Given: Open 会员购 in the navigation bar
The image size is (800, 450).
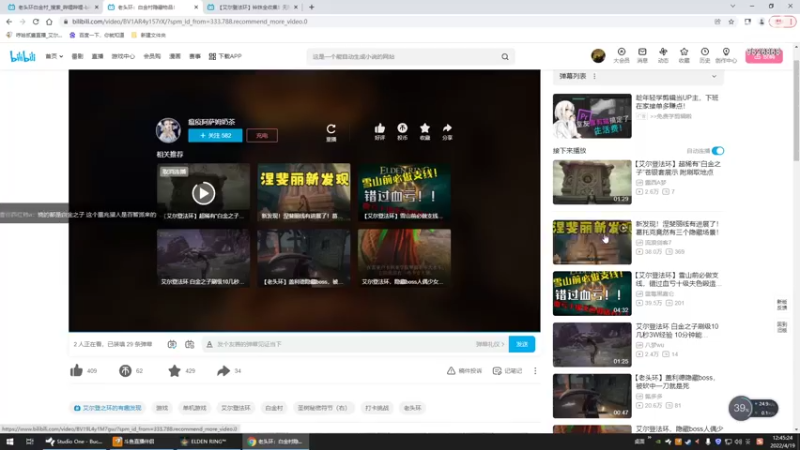Looking at the screenshot, I should click(x=152, y=56).
